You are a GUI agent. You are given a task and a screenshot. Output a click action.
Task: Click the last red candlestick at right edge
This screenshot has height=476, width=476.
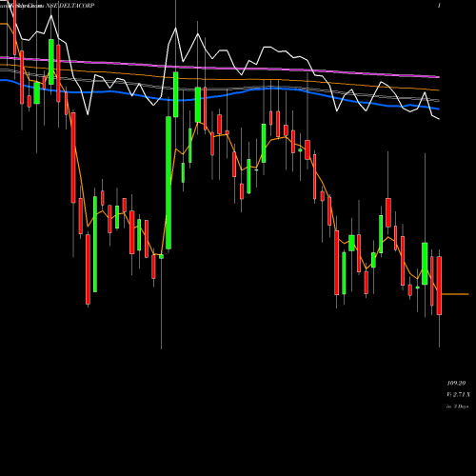pyautogui.click(x=439, y=286)
